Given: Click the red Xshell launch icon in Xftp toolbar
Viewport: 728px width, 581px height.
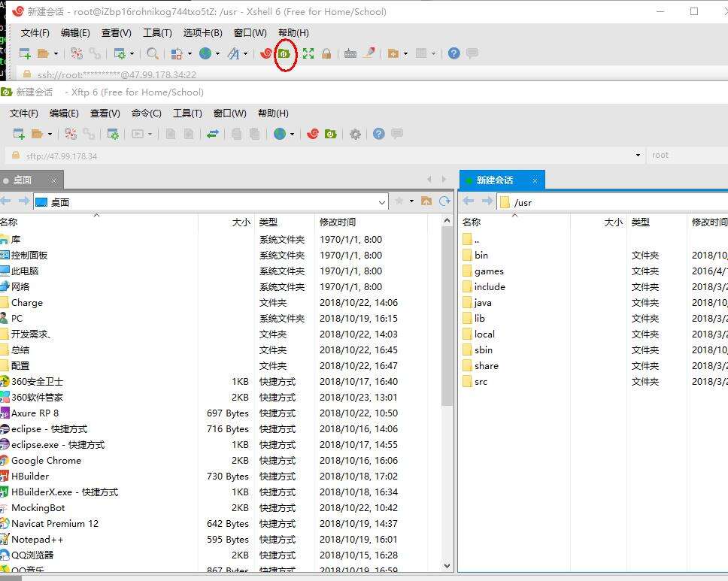Looking at the screenshot, I should coord(313,134).
